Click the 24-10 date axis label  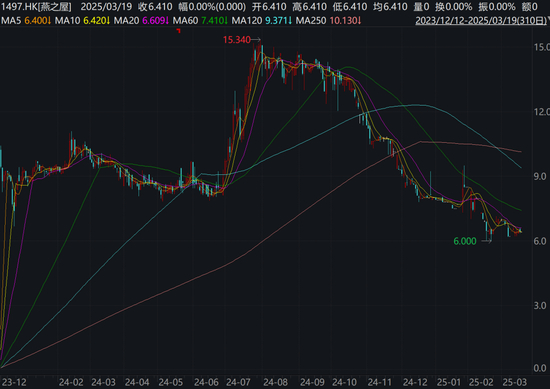(x=344, y=382)
